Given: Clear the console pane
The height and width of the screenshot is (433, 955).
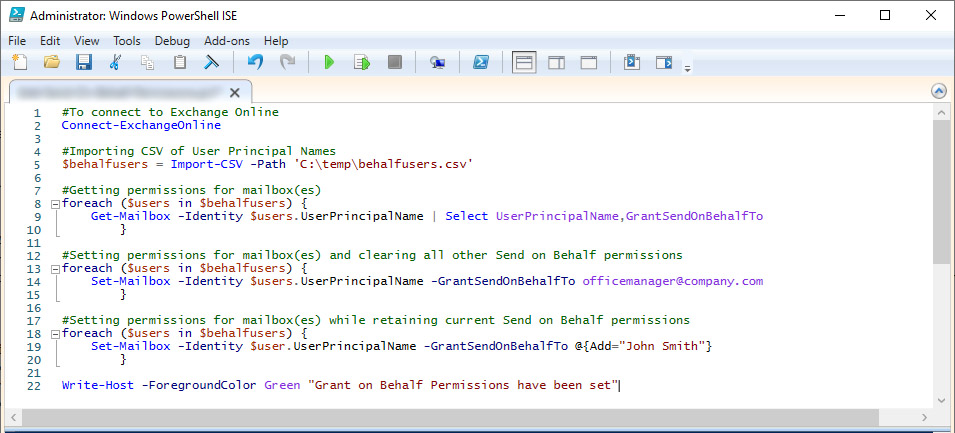Looking at the screenshot, I should click(x=211, y=62).
